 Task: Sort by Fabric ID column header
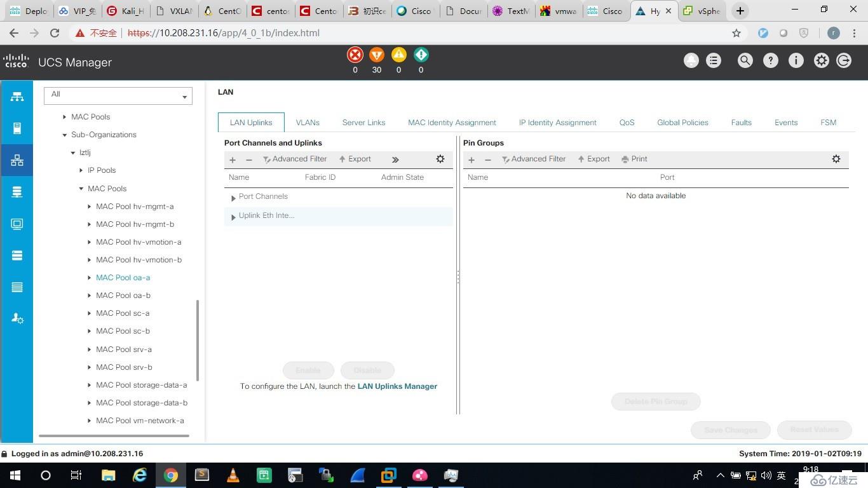tap(320, 177)
